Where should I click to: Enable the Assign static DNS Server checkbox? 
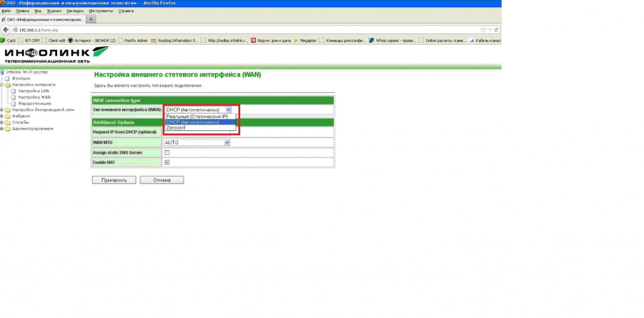click(x=167, y=152)
